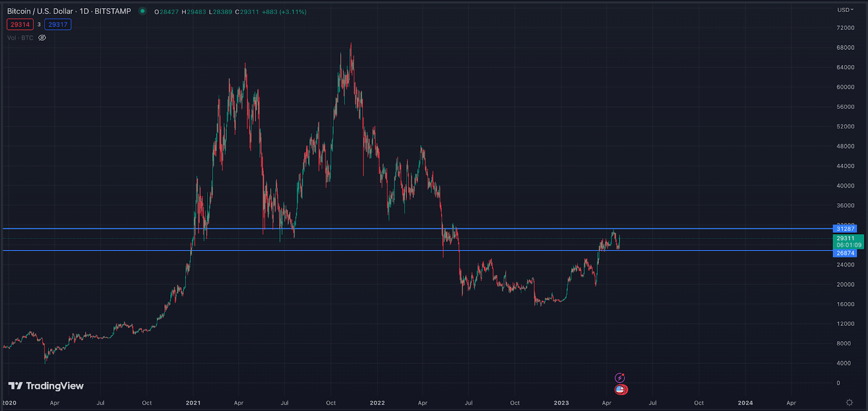The height and width of the screenshot is (411, 868).
Task: Show the hidden Vol BTC indicator
Action: pos(42,38)
